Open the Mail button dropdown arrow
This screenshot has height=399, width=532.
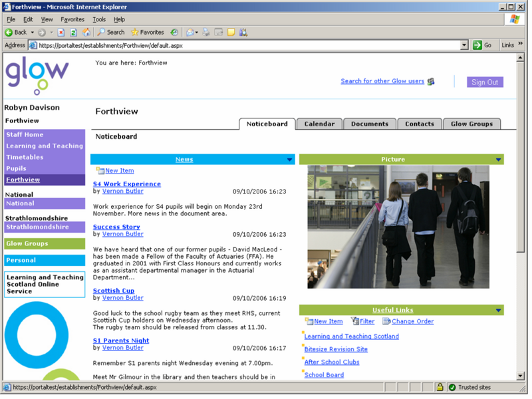point(196,33)
